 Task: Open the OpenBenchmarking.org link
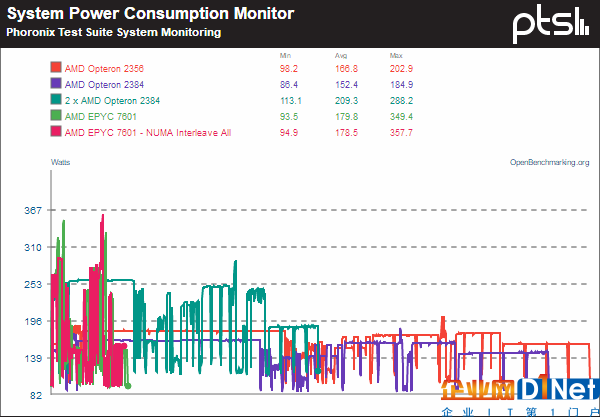pos(549,162)
